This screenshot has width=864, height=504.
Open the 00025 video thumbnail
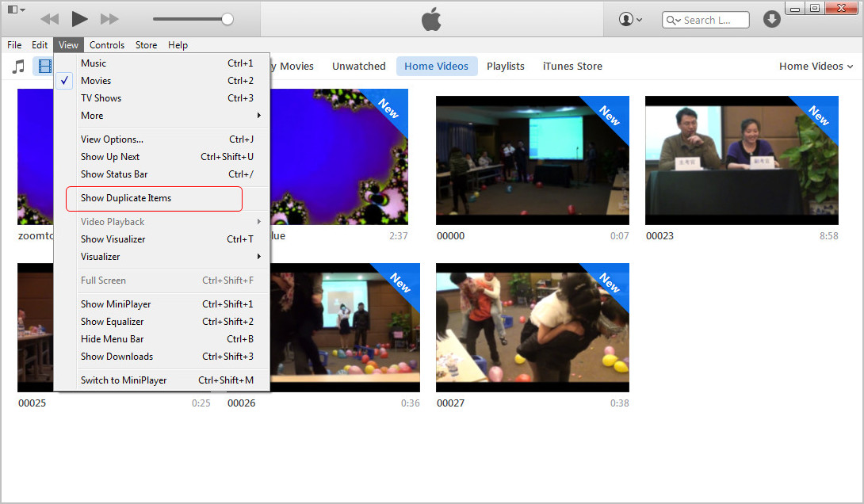[x=36, y=328]
